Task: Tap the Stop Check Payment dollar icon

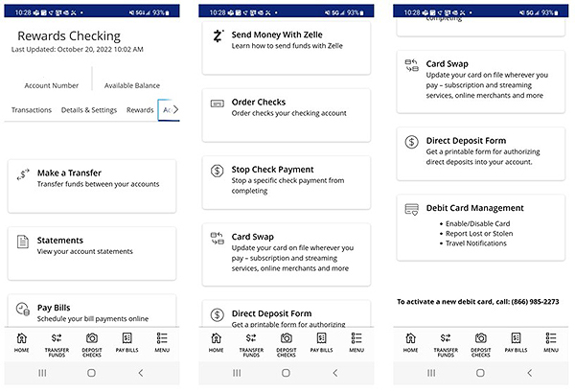Action: (x=218, y=171)
